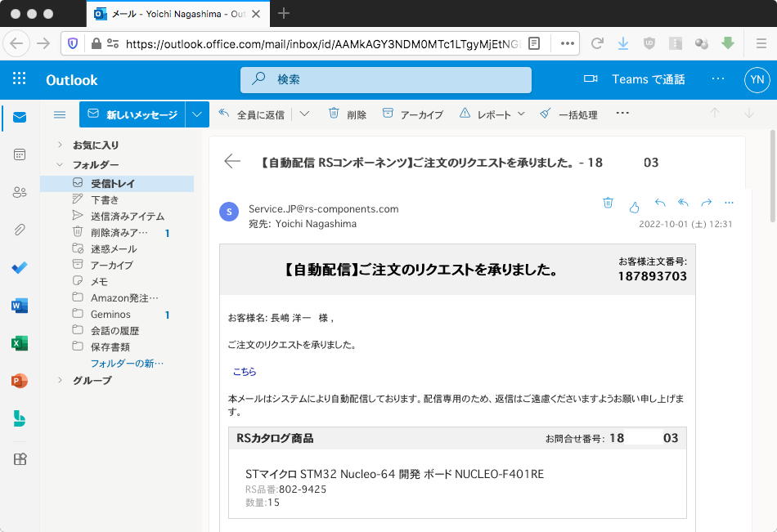This screenshot has width=777, height=532.
Task: Select the 受信トレイ folder
Action: 117,183
